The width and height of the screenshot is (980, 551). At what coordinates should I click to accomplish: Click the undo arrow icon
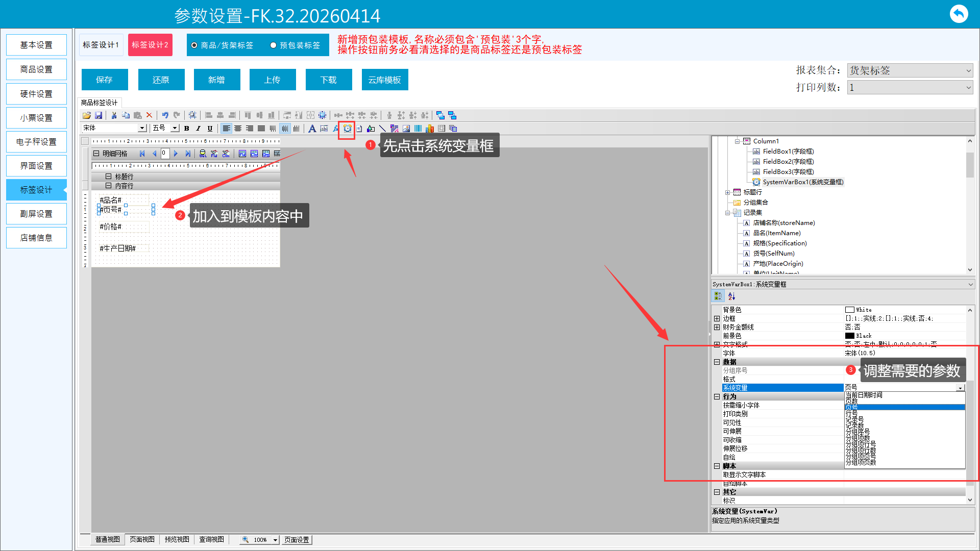(165, 115)
